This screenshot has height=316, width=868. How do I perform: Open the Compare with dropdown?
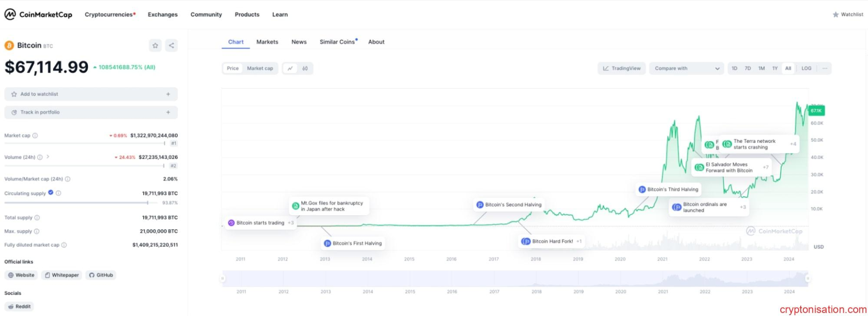(x=687, y=68)
